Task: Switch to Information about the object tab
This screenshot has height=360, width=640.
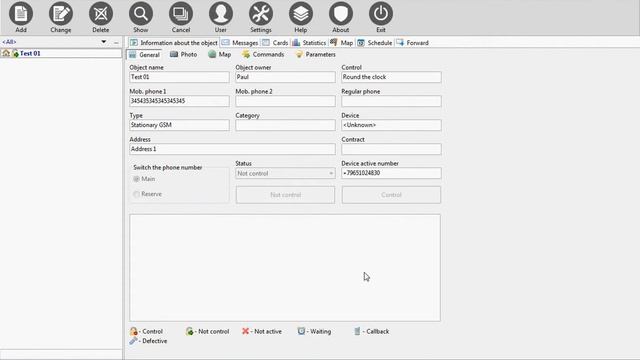Action: point(174,42)
